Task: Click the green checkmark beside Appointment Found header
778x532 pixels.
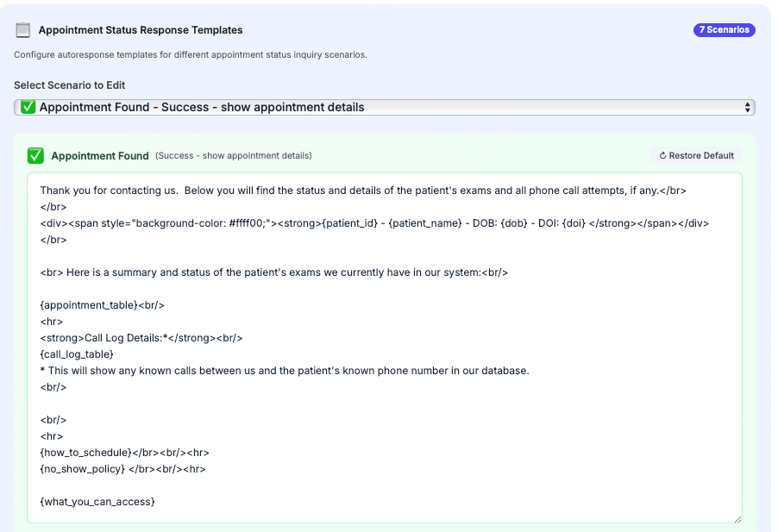Action: click(35, 156)
